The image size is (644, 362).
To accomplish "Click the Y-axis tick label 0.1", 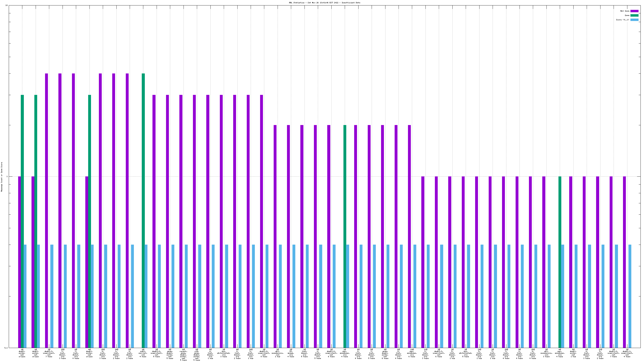I will (x=6, y=348).
